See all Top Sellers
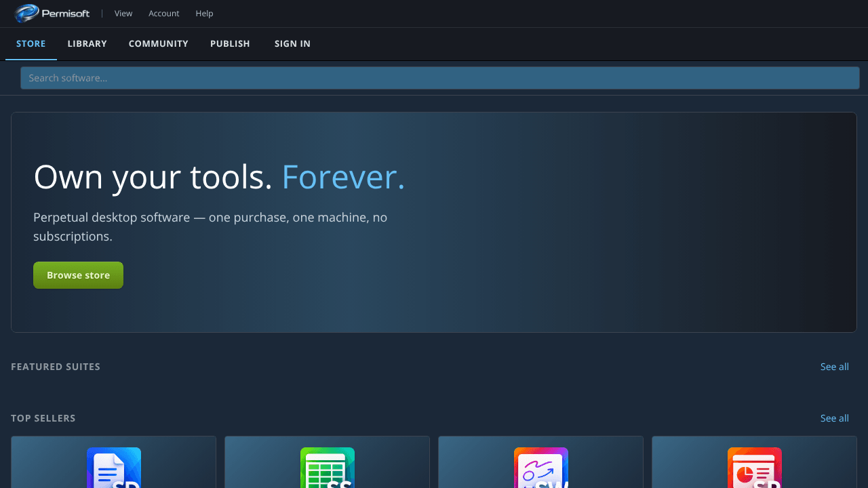This screenshot has width=868, height=488. point(835,418)
